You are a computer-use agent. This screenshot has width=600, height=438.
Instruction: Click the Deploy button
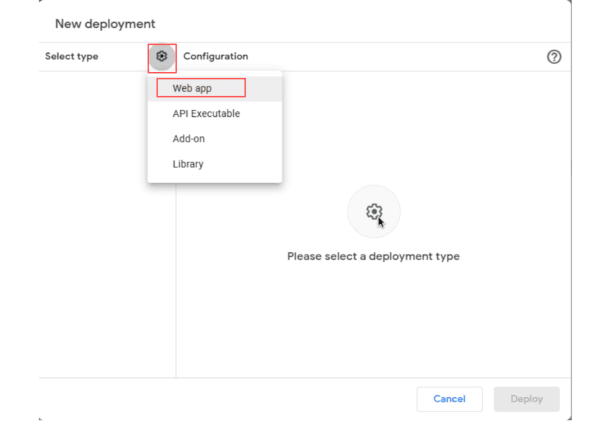[526, 399]
